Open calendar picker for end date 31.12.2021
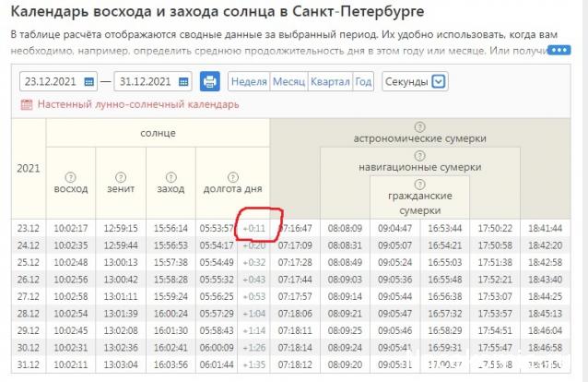The image size is (588, 382). tap(182, 81)
